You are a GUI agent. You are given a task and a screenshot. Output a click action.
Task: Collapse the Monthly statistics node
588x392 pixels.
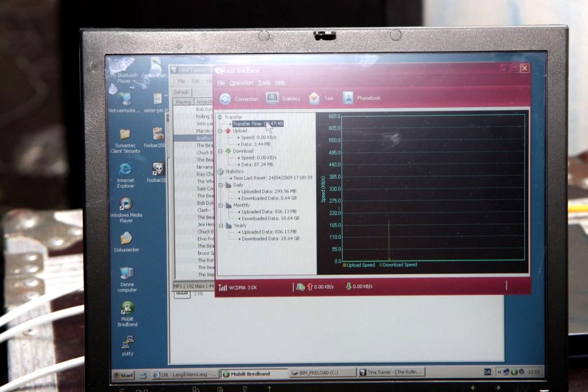(221, 205)
